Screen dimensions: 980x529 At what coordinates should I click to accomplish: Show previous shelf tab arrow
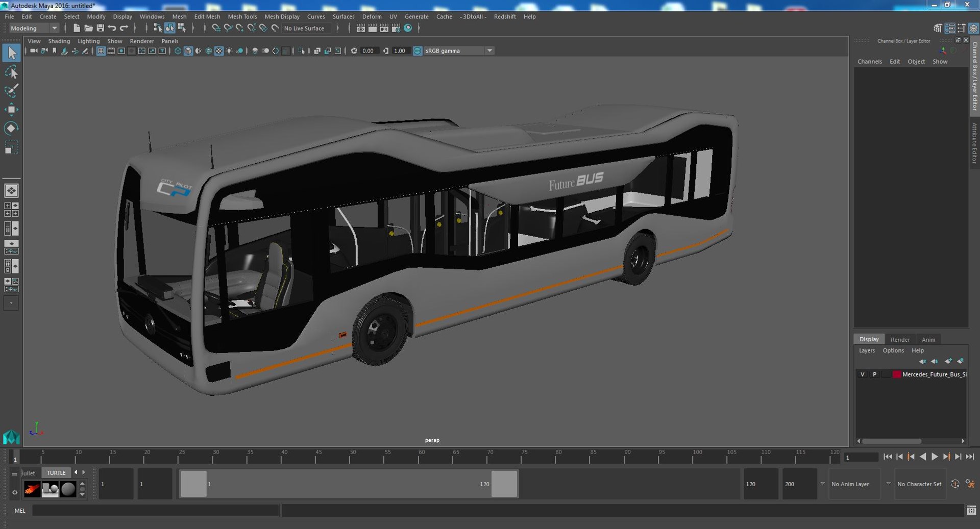click(76, 472)
